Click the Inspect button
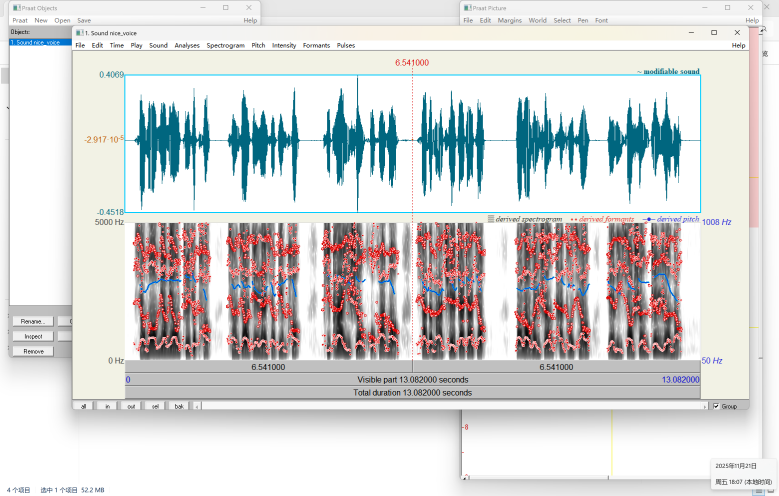779x496 pixels. [x=33, y=336]
